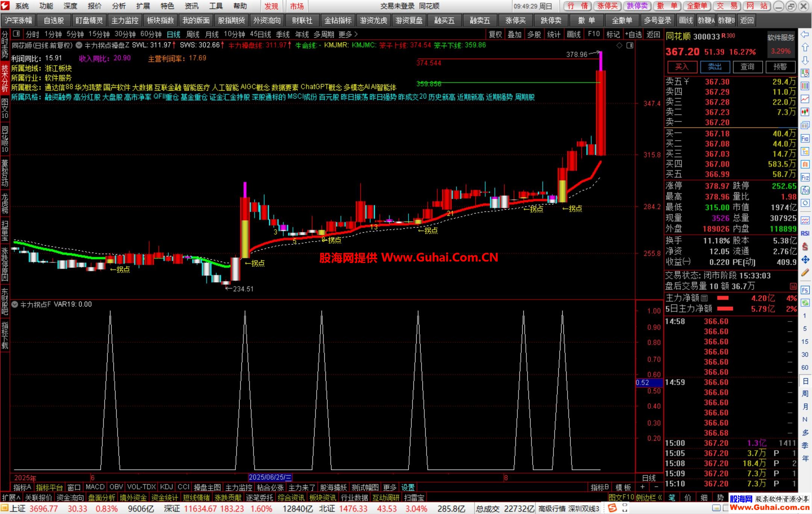Click the 2025/06/25 date marker on time axis
Viewport: 812px width, 514px height.
270,478
